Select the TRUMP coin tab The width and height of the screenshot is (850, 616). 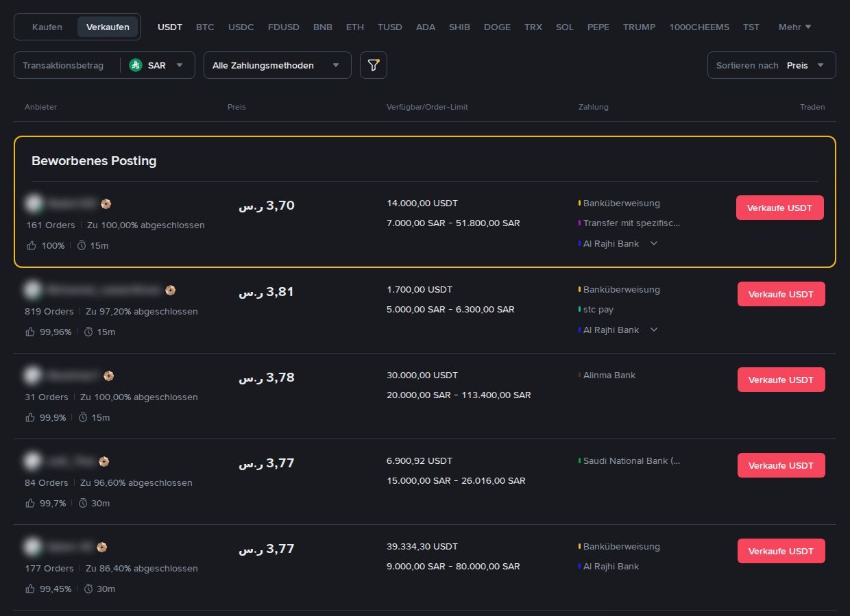(640, 27)
